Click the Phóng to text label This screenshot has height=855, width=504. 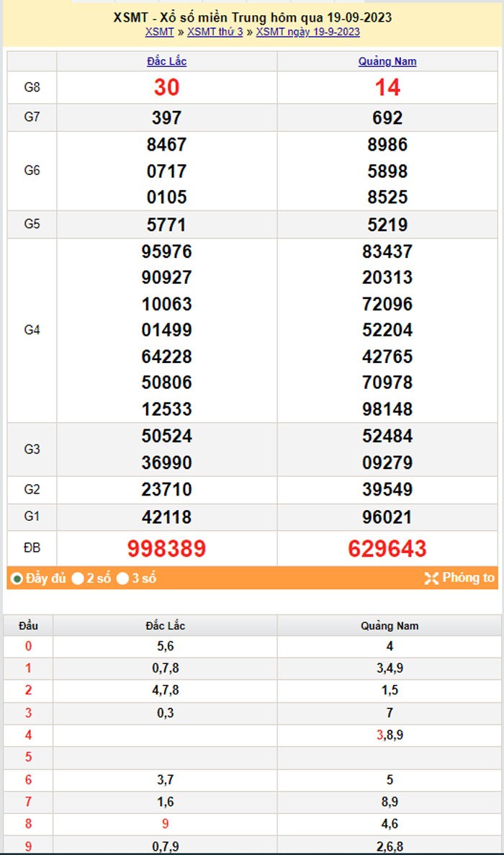coord(468,578)
